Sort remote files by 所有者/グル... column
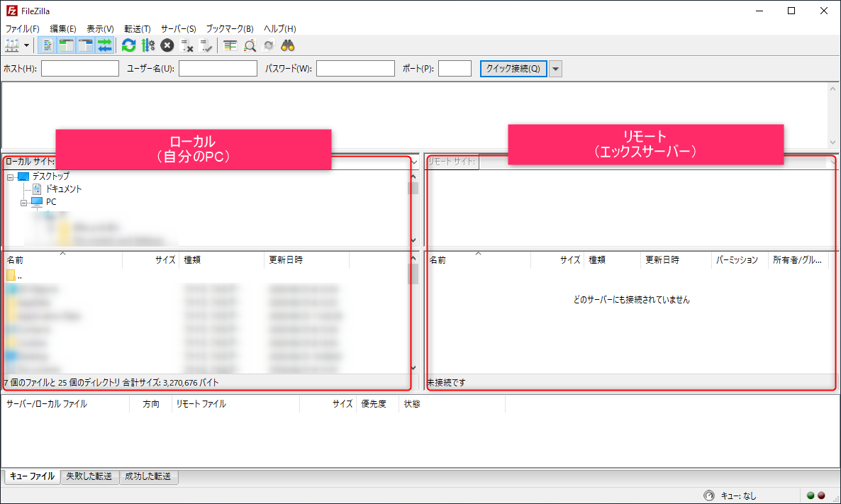The width and height of the screenshot is (841, 504). [798, 260]
